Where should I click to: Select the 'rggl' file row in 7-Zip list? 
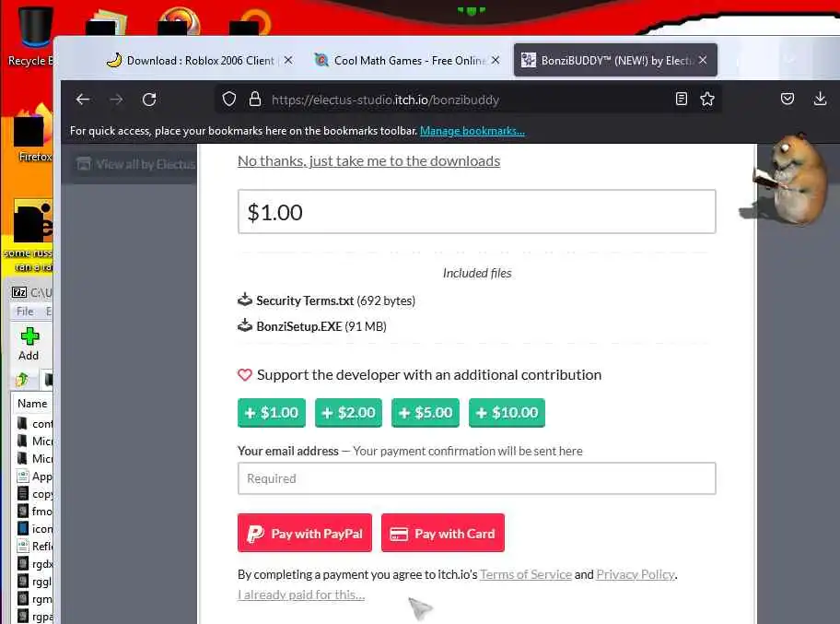(x=34, y=581)
